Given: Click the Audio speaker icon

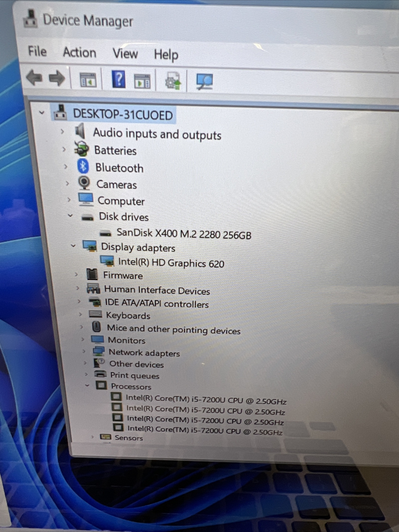Looking at the screenshot, I should point(80,131).
